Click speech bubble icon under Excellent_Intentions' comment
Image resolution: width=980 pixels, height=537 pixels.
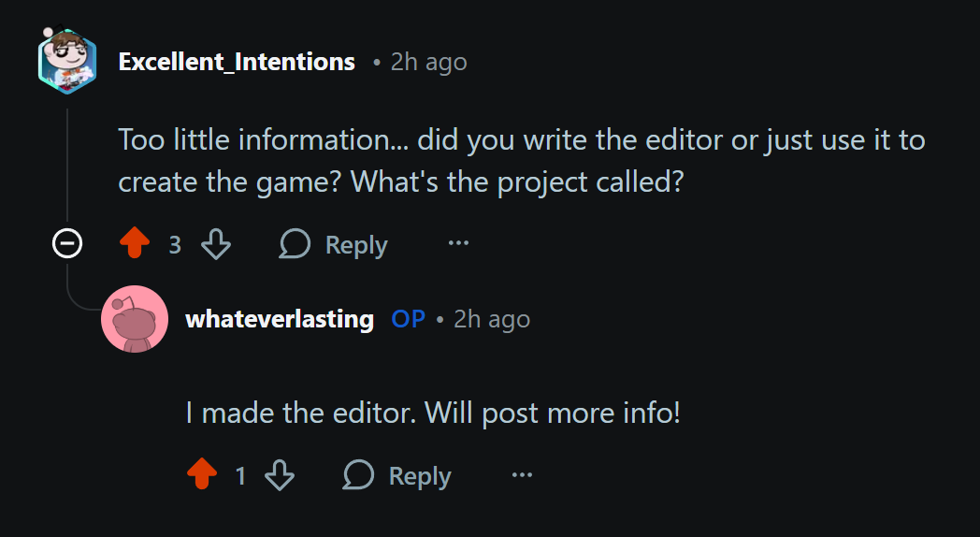tap(295, 245)
